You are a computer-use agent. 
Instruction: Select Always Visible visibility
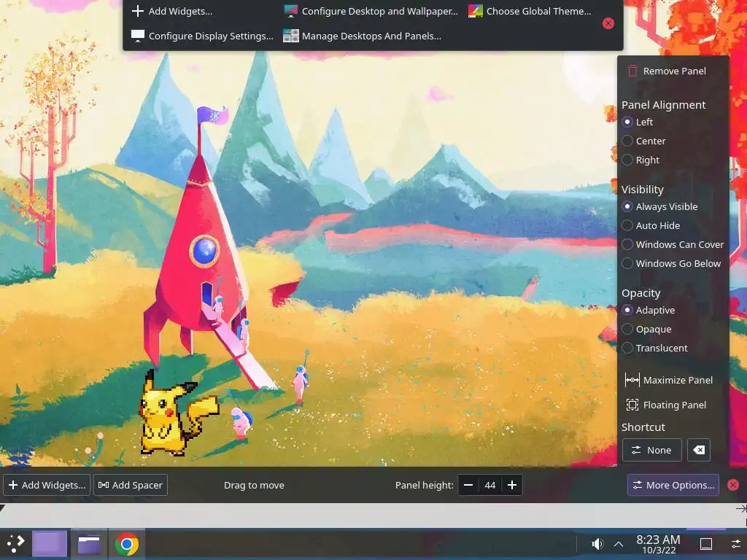(659, 206)
